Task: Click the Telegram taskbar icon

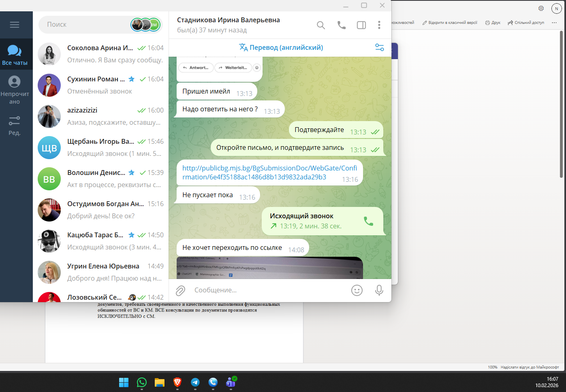Action: point(195,382)
